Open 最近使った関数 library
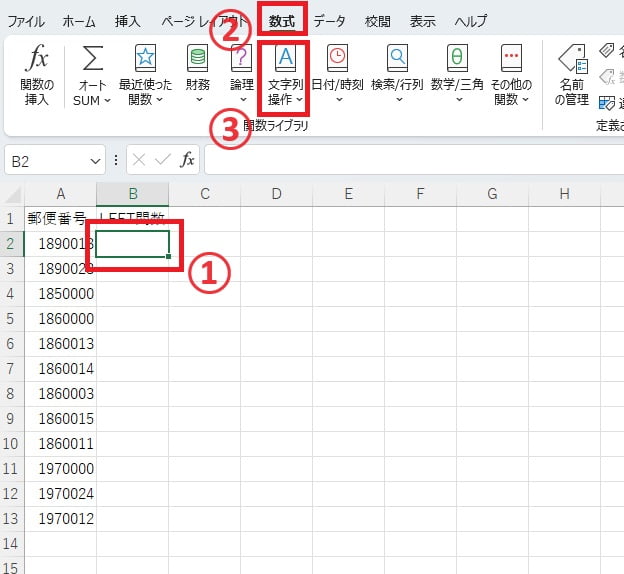The height and width of the screenshot is (574, 624). pyautogui.click(x=145, y=75)
